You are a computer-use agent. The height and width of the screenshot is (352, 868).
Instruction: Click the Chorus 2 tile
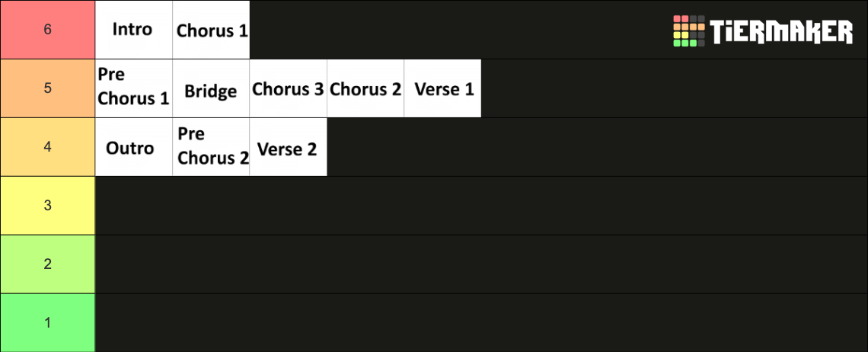click(x=365, y=88)
